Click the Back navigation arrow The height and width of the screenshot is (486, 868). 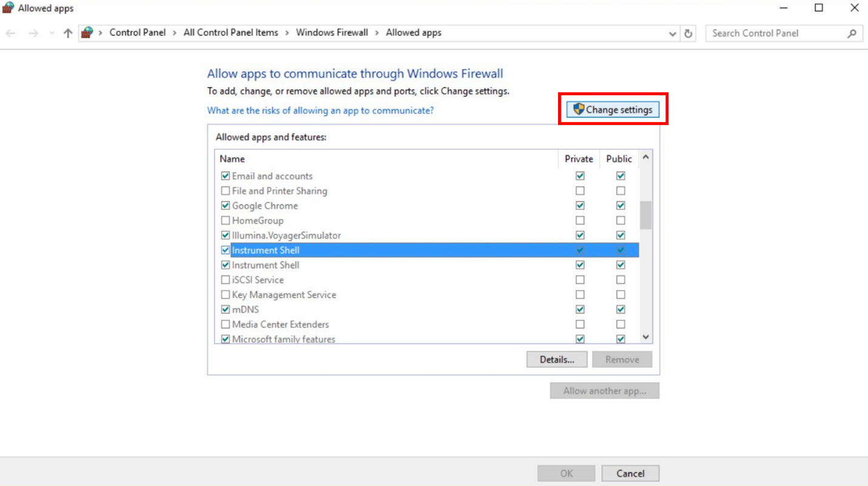coord(10,33)
